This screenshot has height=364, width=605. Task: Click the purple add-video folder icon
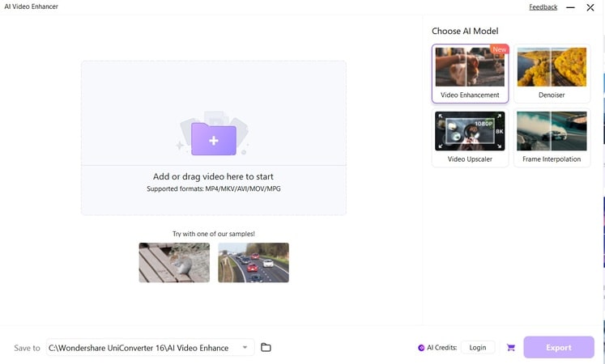(213, 138)
